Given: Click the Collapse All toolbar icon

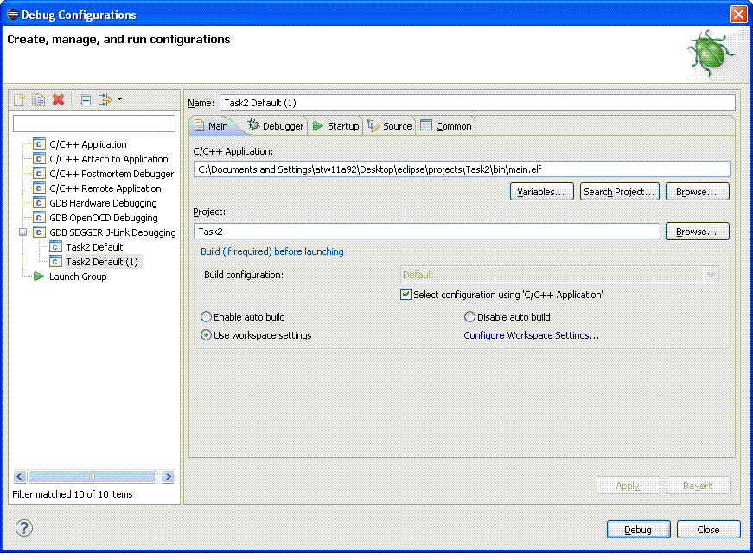Looking at the screenshot, I should pos(86,99).
